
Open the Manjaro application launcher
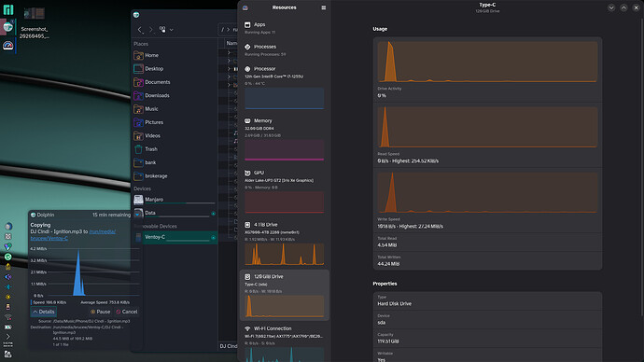(x=8, y=9)
